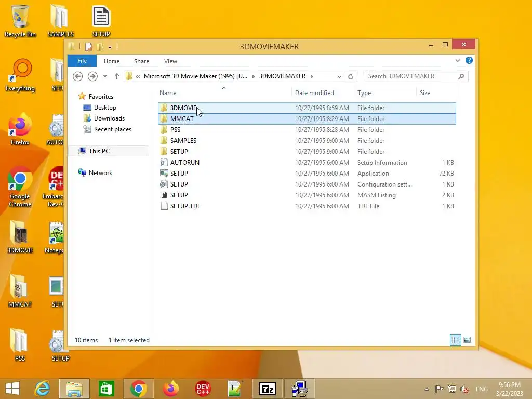Viewport: 532px width, 399px height.
Task: Click the ENG language indicator
Action: 482,389
